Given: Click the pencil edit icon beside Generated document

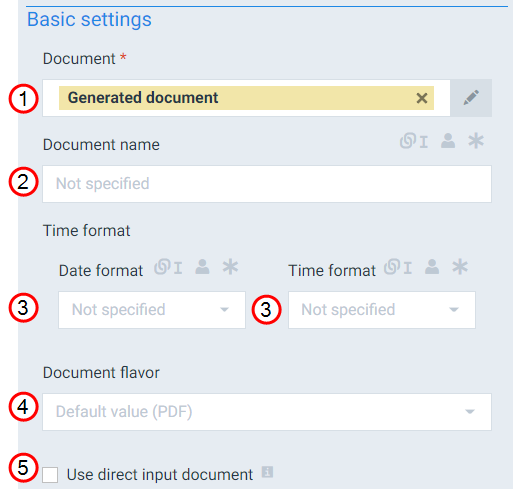Looking at the screenshot, I should pos(471,98).
